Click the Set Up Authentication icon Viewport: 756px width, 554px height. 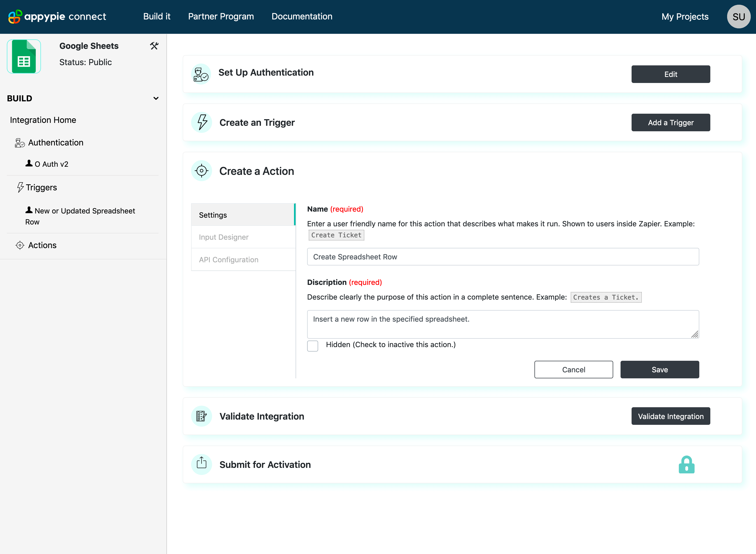(201, 74)
